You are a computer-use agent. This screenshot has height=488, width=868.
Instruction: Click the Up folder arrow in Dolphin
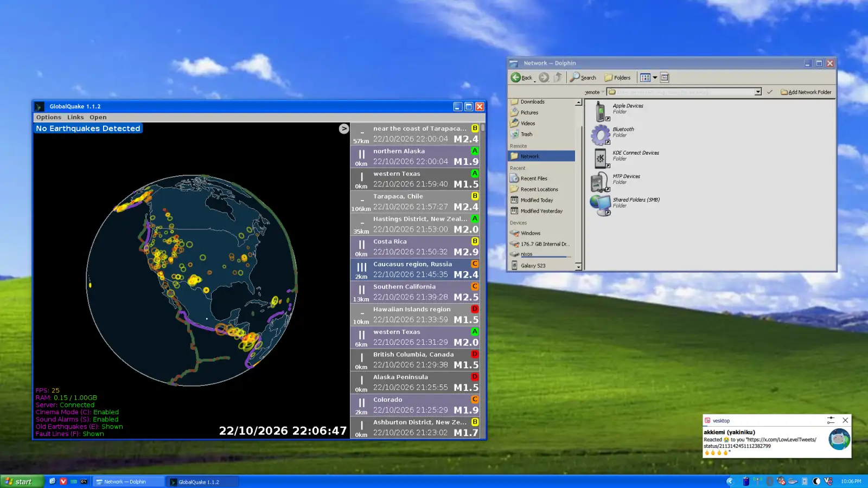pos(558,78)
